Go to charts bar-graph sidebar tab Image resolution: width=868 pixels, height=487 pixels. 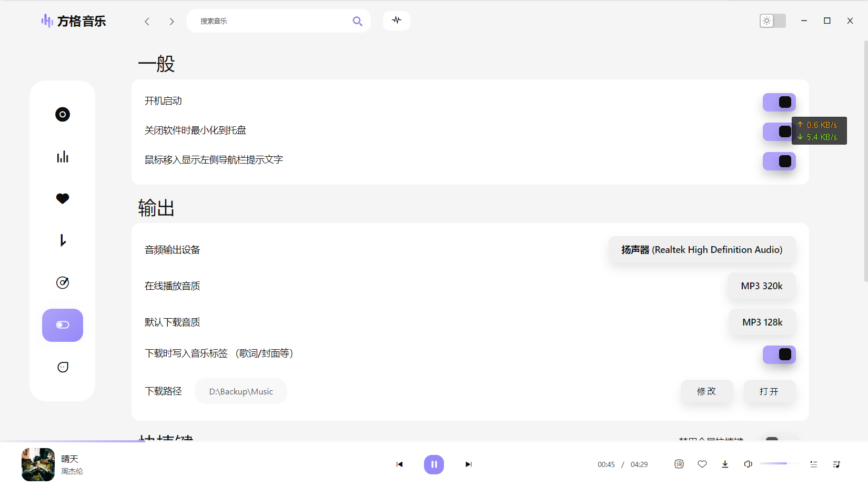point(63,157)
